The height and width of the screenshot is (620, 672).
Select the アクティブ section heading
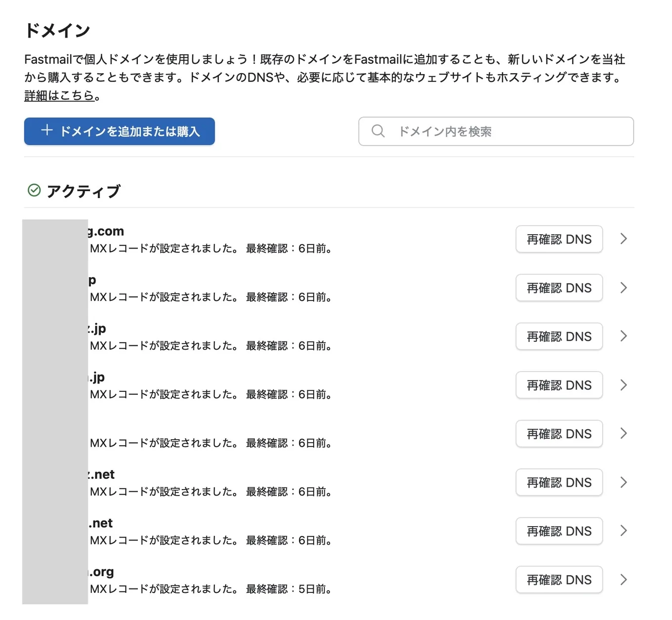pos(84,191)
